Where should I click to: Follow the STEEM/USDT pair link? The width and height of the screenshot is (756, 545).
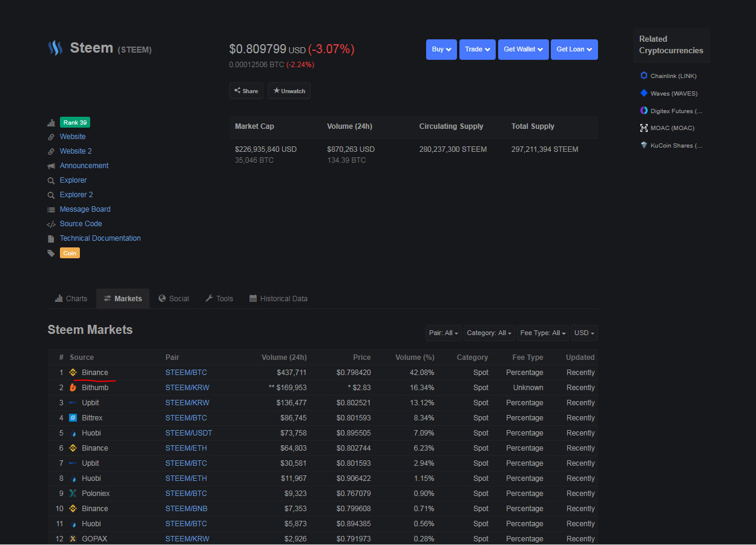click(189, 433)
